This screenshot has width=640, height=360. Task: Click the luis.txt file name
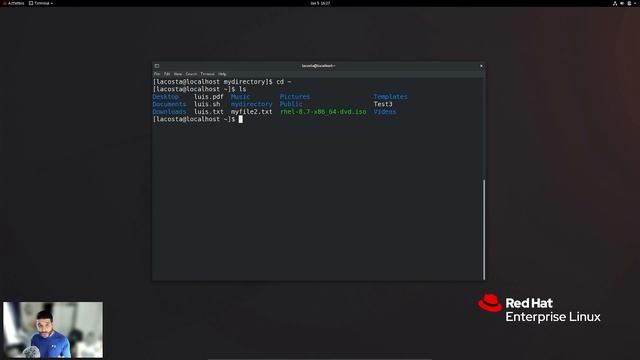pos(209,111)
